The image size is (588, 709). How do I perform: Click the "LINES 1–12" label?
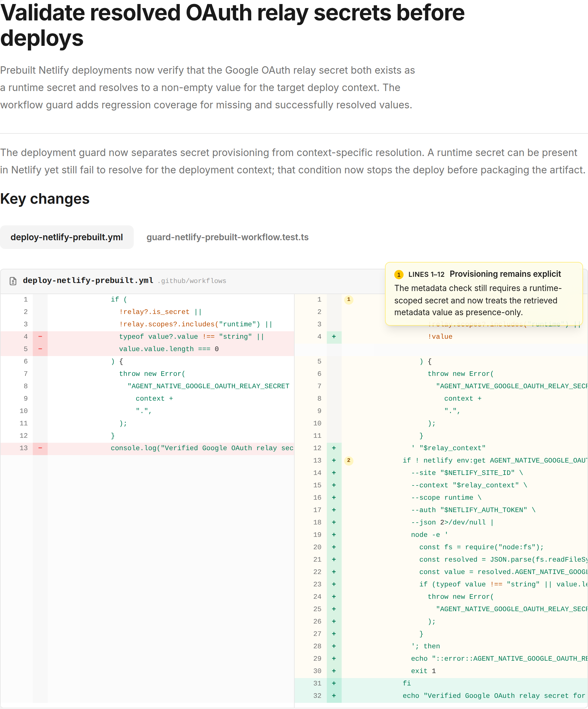pyautogui.click(x=426, y=275)
